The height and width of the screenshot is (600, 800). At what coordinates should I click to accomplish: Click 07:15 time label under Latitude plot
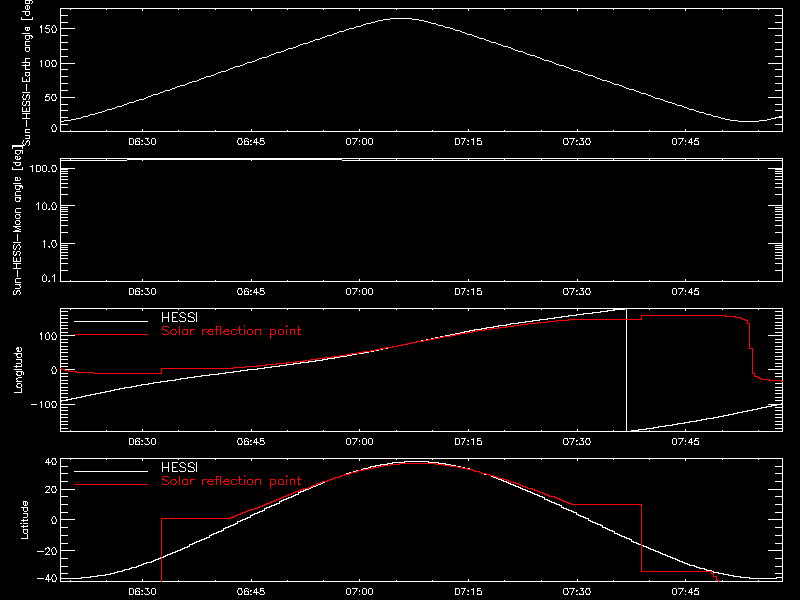468,592
